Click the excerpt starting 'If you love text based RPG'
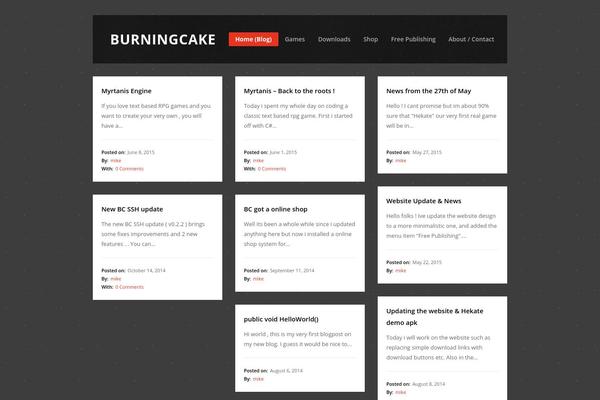The width and height of the screenshot is (600, 400). pos(156,116)
